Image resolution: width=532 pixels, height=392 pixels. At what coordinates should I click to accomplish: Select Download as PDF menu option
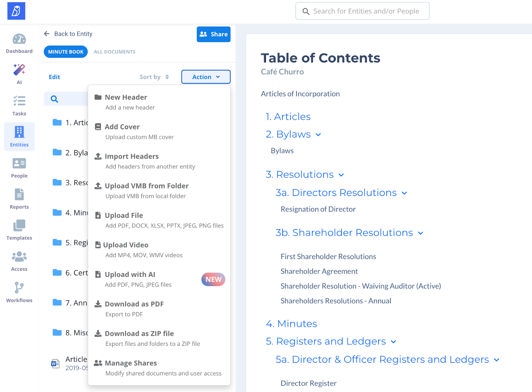(134, 304)
